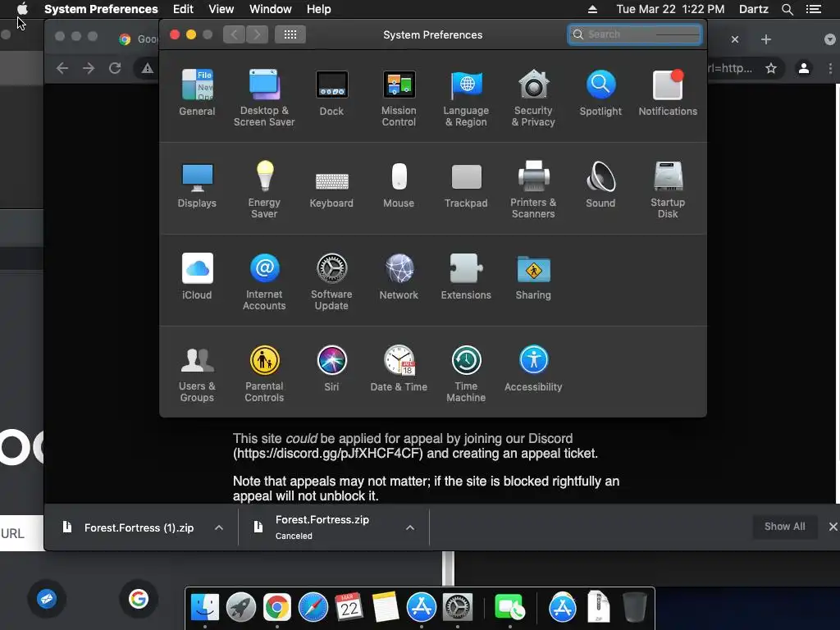Click the Show All grid button in toolbar
The height and width of the screenshot is (630, 840).
pos(290,34)
